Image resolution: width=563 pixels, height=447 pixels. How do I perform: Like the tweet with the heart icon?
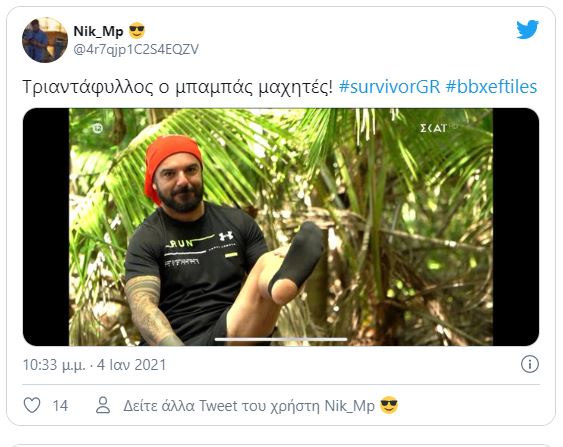(32, 405)
